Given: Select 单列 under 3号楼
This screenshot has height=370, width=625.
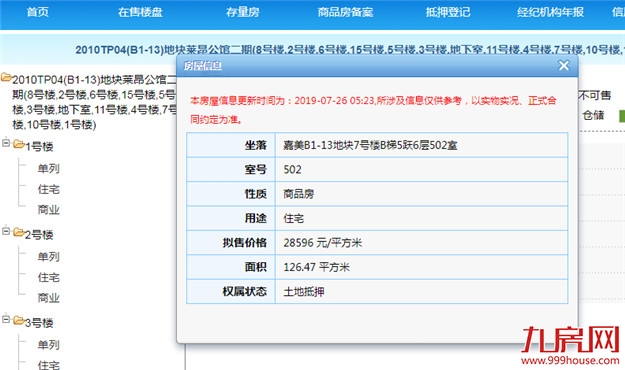Looking at the screenshot, I should coord(49,344).
